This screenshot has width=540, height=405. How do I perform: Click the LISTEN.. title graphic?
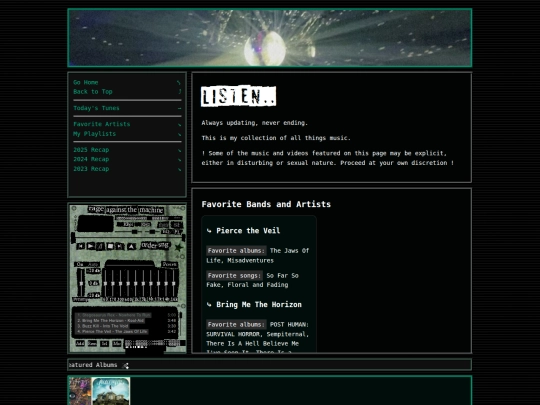click(238, 96)
